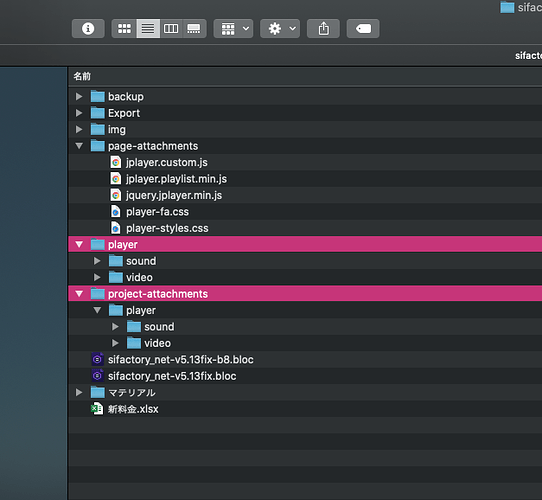Viewport: 542px width, 500px height.
Task: Collapse the page-attachments folder
Action: tap(79, 146)
